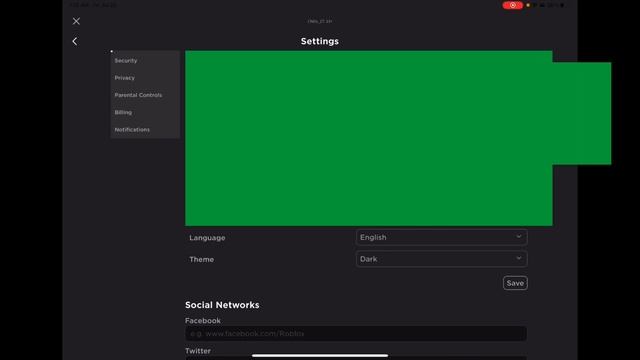640x360 pixels.
Task: Click the red screen recording indicator
Action: (x=513, y=5)
